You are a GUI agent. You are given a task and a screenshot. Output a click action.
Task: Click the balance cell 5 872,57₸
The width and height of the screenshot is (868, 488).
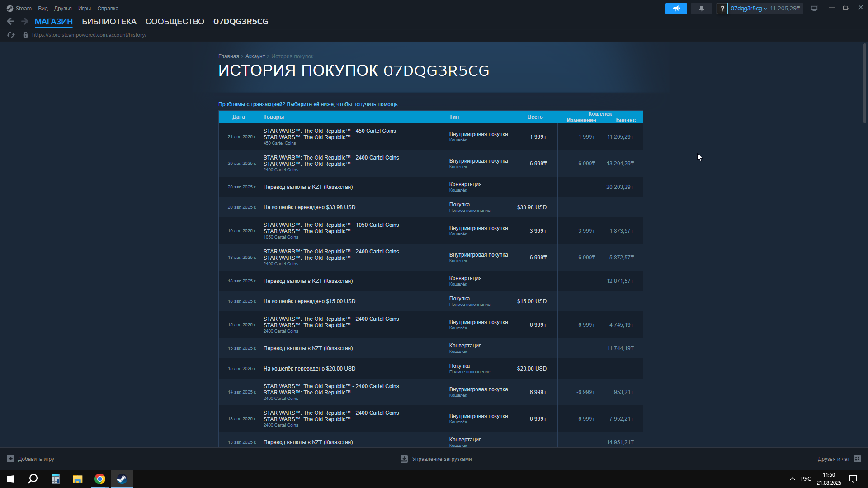[x=621, y=258]
